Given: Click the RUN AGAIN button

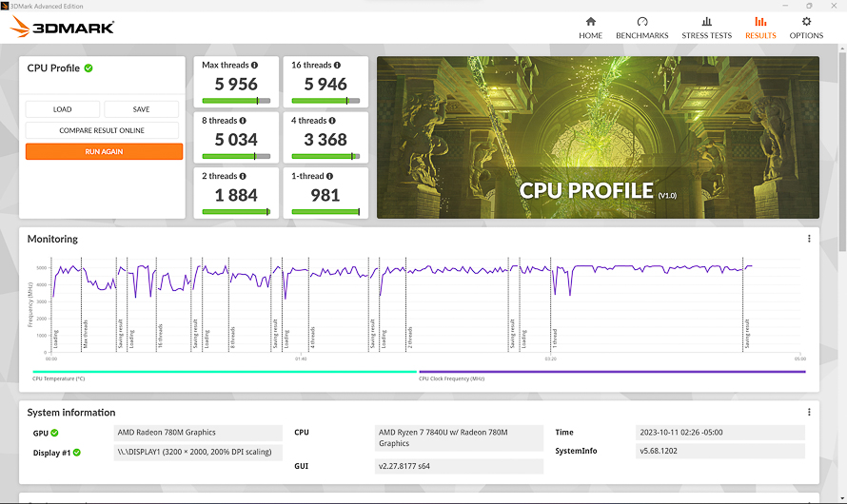Looking at the screenshot, I should (x=104, y=151).
